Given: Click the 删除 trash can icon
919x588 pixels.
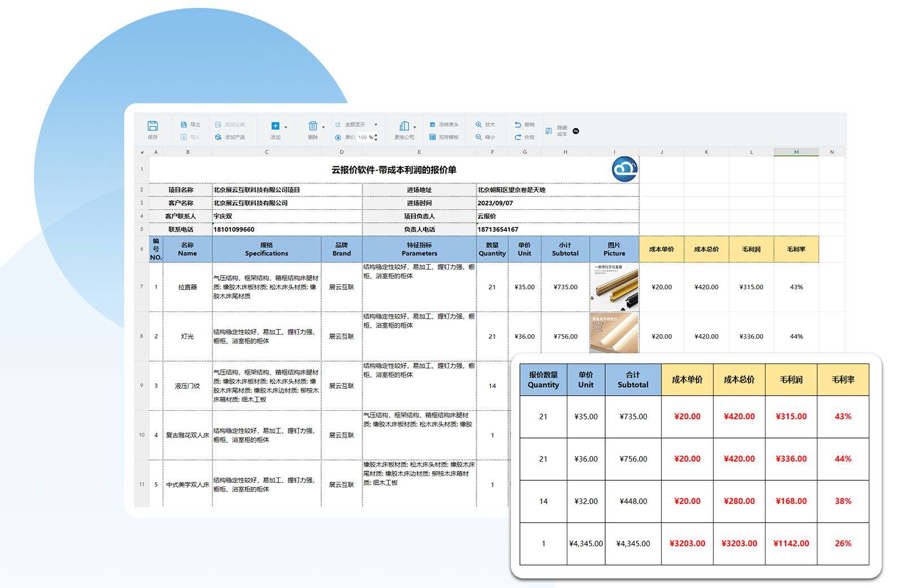Looking at the screenshot, I should (x=313, y=126).
